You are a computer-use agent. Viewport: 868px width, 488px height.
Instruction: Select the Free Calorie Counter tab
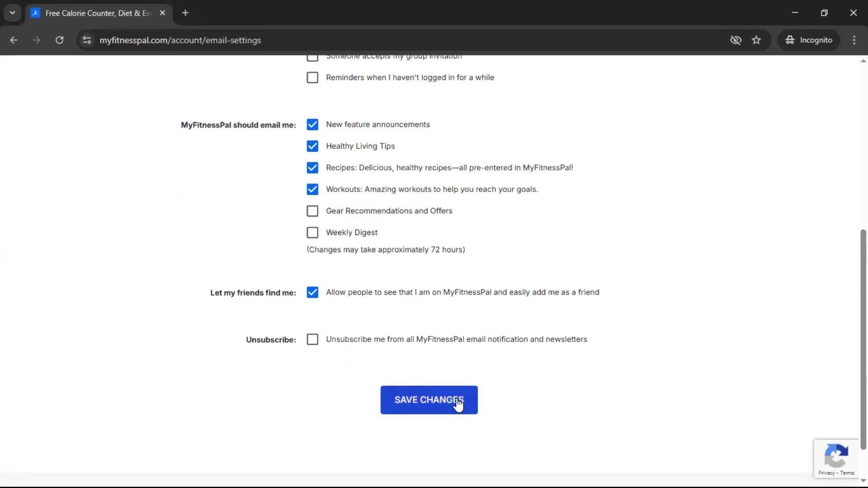tap(99, 13)
